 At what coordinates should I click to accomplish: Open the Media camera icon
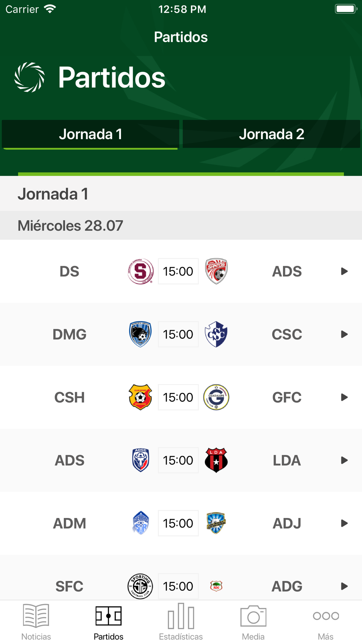click(x=253, y=616)
